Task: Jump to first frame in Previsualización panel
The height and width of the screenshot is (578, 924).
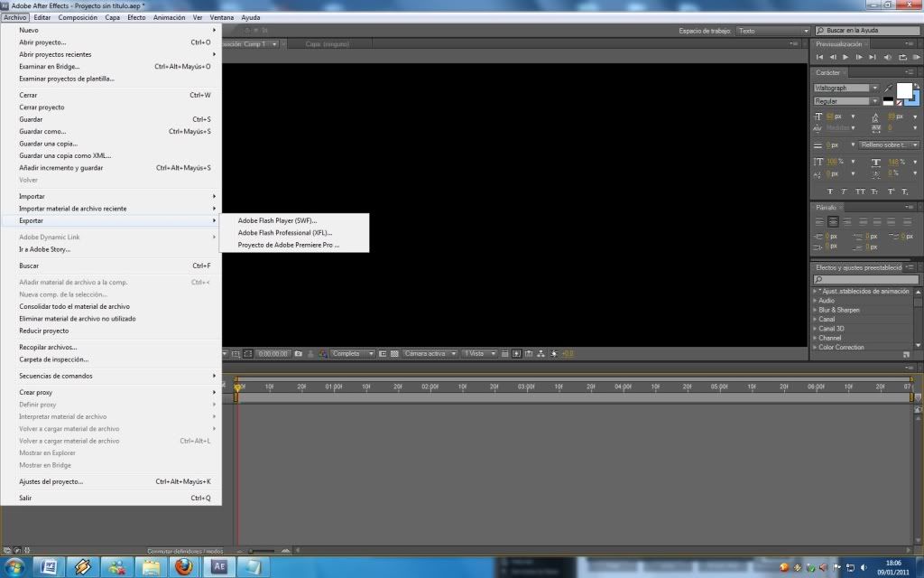Action: click(x=819, y=57)
